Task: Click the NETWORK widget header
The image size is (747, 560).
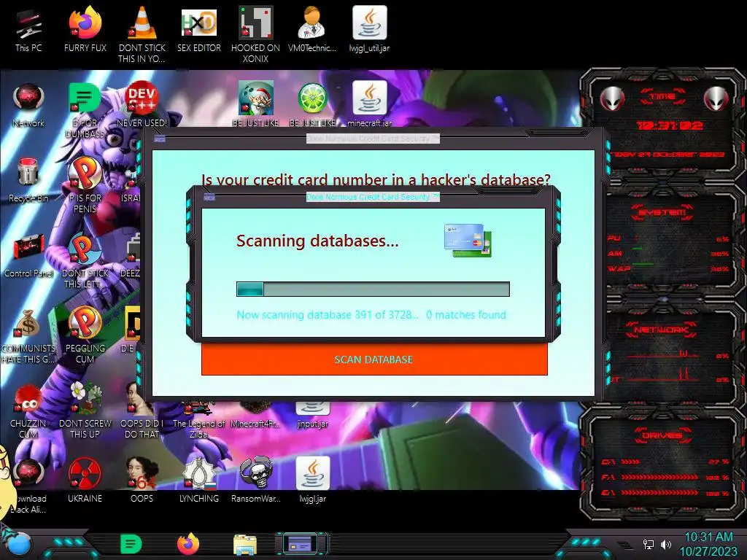Action: click(x=661, y=330)
